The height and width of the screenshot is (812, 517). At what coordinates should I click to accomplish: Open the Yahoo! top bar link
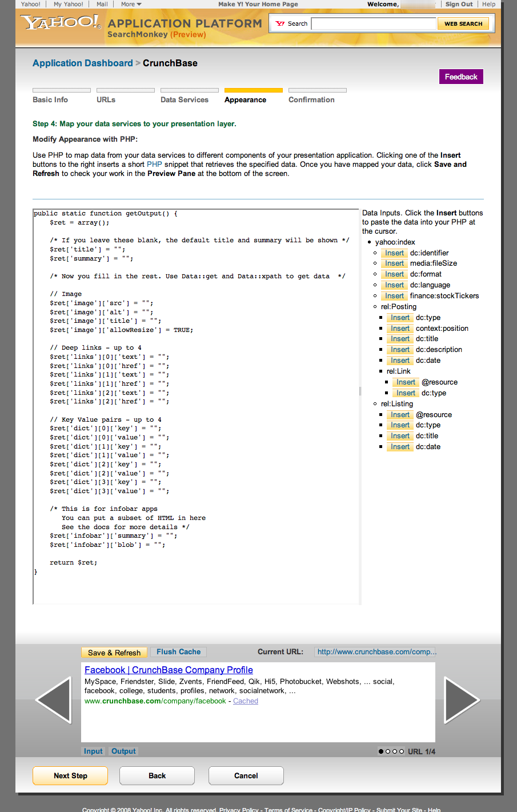tap(31, 4)
